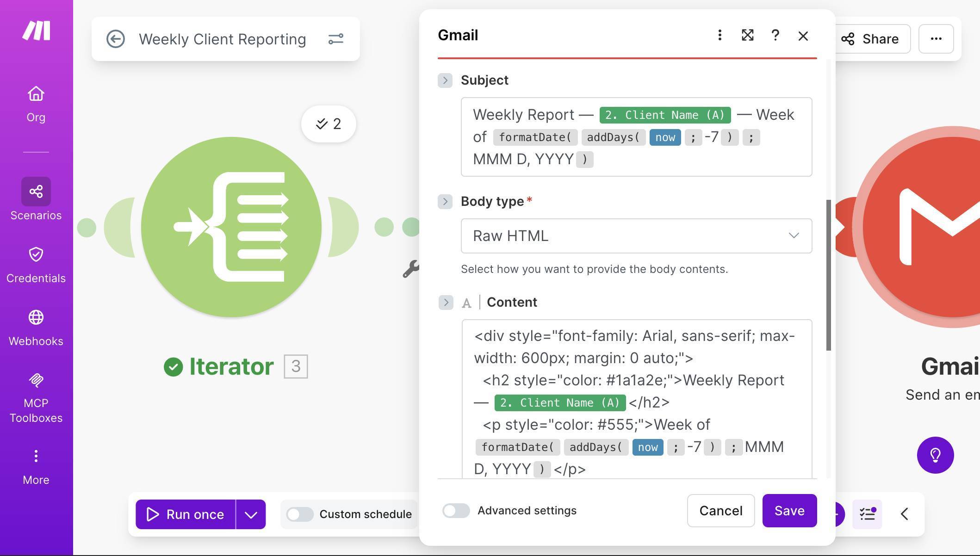
Task: Open MCP Toolboxes from the sidebar
Action: 36,381
